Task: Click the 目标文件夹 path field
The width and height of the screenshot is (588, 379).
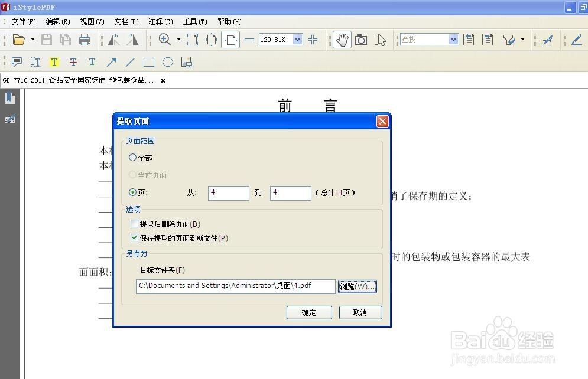Action: point(236,286)
